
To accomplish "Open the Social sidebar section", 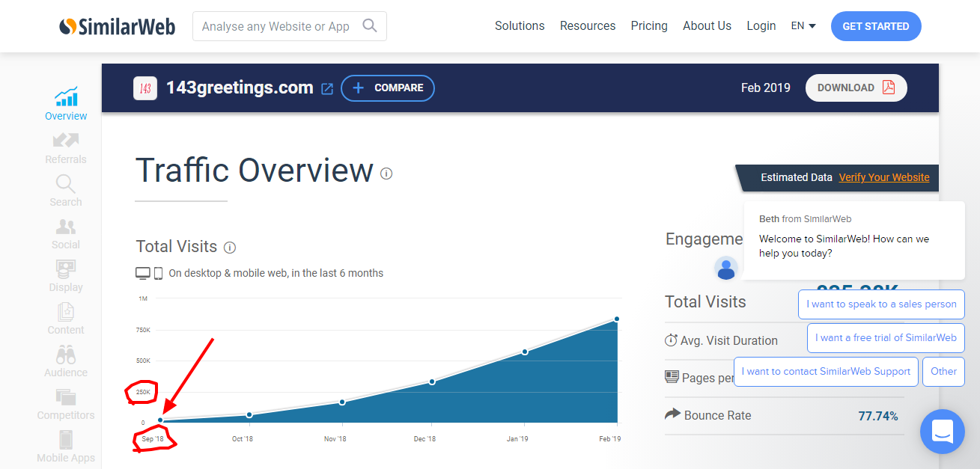I will tap(66, 233).
